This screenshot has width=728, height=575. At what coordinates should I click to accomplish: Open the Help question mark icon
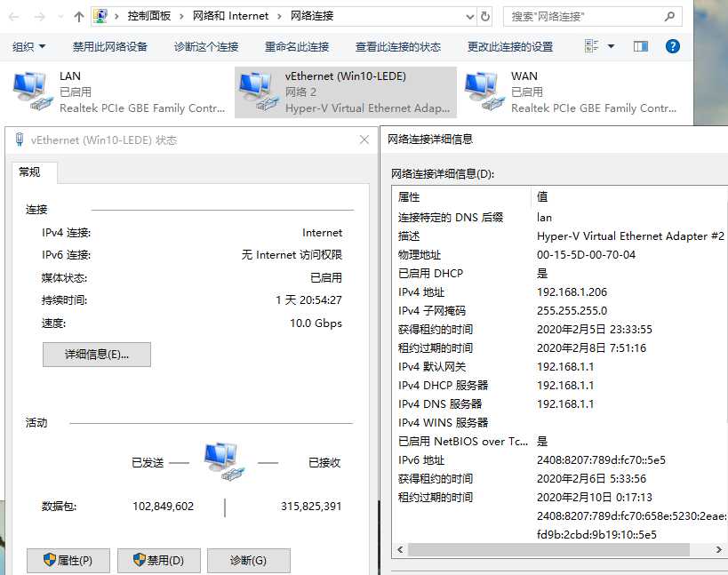(672, 46)
